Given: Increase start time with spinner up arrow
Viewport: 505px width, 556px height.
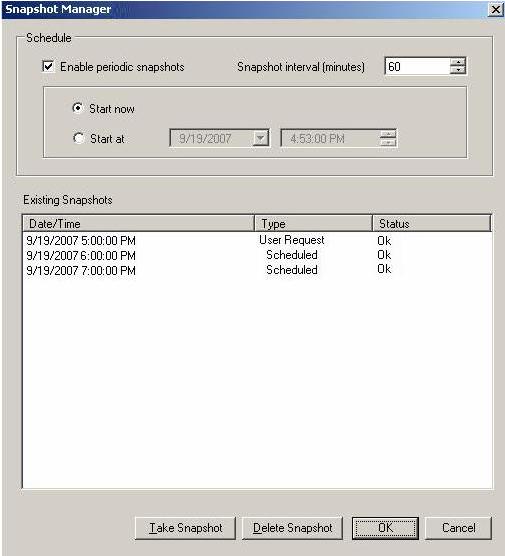Looking at the screenshot, I should point(389,134).
